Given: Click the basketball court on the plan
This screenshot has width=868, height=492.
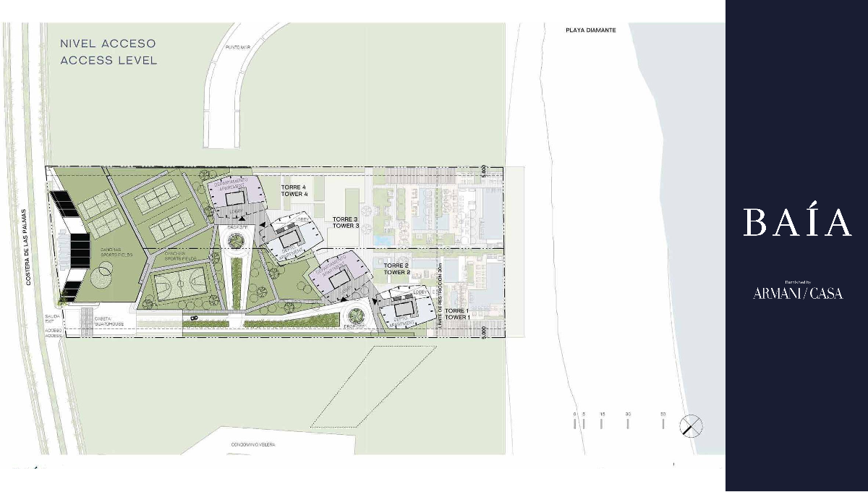Looking at the screenshot, I should [180, 284].
